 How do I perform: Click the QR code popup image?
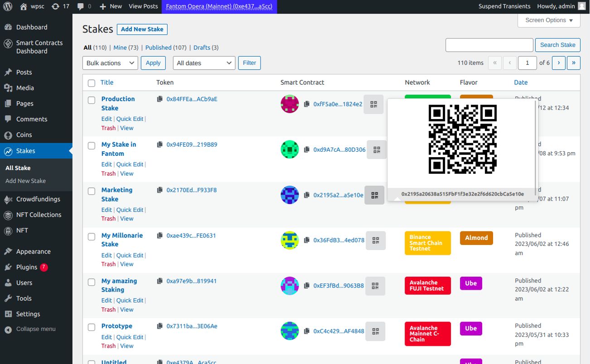click(463, 139)
